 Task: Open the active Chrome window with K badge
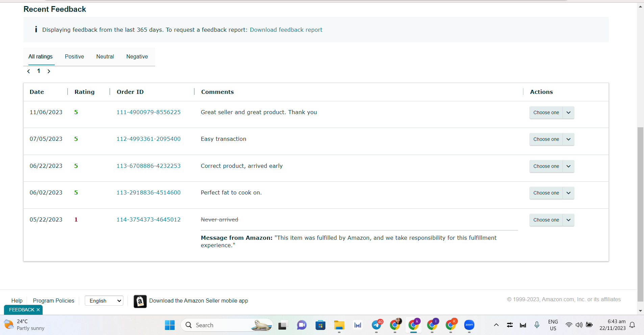[x=414, y=325]
